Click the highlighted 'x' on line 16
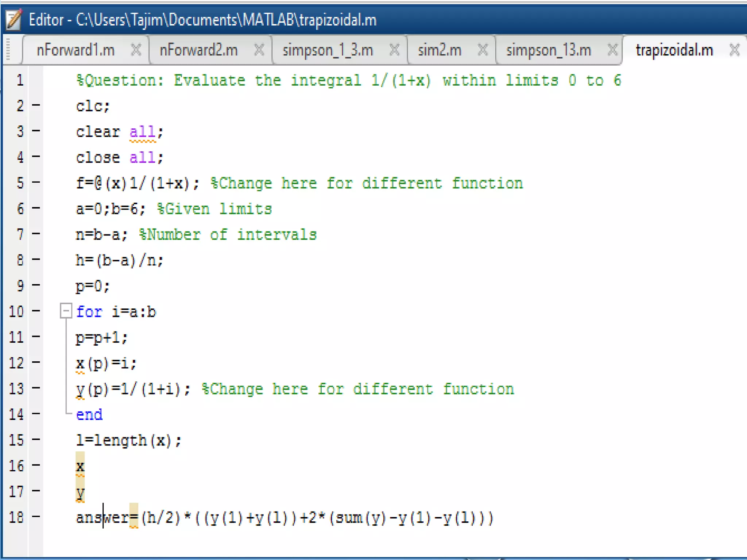747x560 pixels. click(80, 466)
